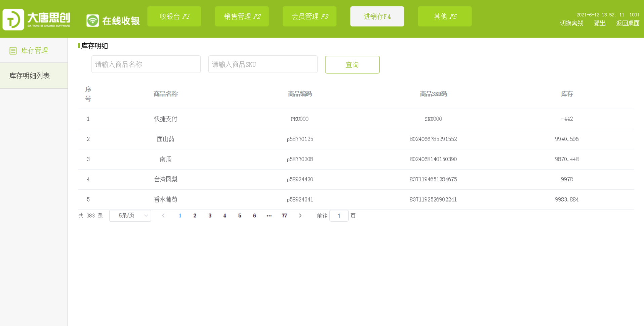Select the 进销存 F4 tab

(x=377, y=16)
